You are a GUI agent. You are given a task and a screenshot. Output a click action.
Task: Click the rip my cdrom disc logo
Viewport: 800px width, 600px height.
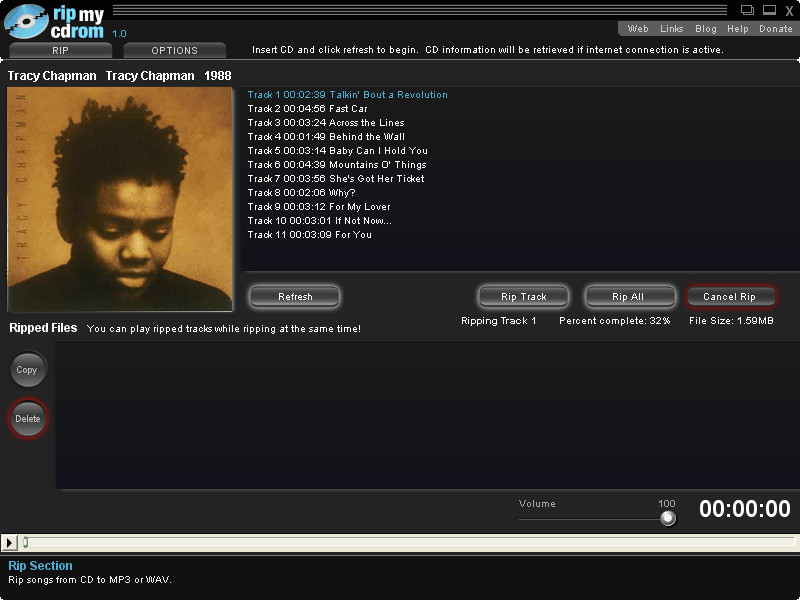27,21
